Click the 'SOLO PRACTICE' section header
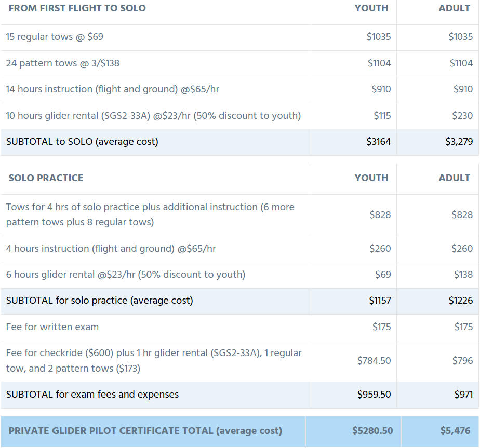480x448 pixels. 46,178
